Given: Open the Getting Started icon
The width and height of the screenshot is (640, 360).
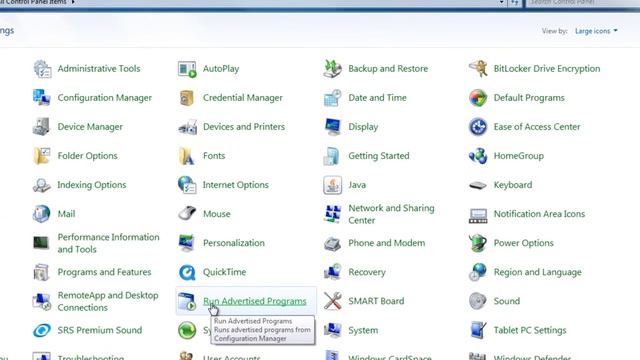Looking at the screenshot, I should 332,156.
